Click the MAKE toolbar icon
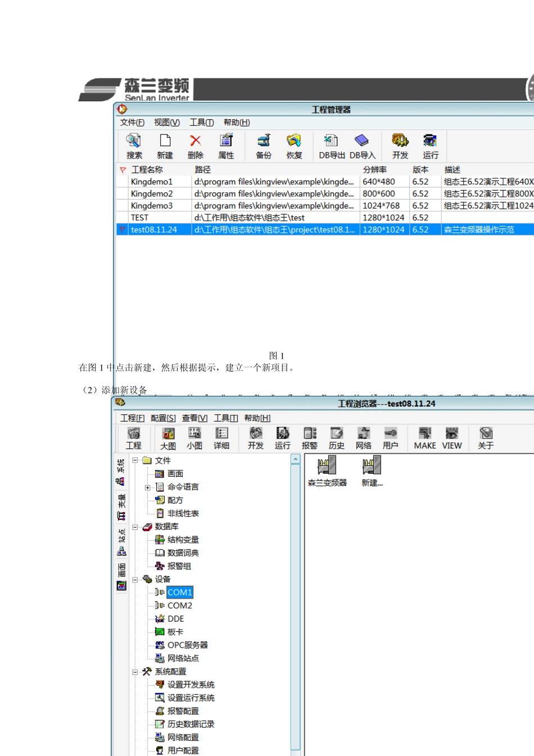Viewport: 534px width, 756px height. 425,438
